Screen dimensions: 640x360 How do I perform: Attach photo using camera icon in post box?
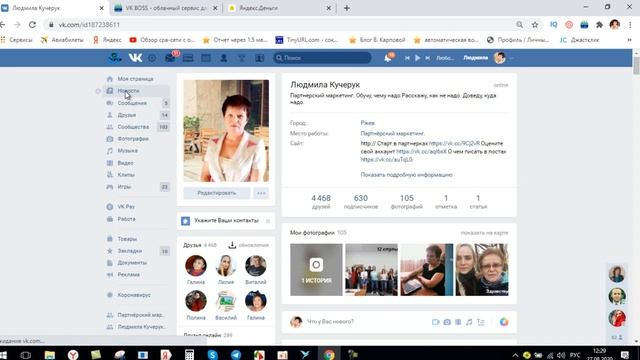[447, 322]
